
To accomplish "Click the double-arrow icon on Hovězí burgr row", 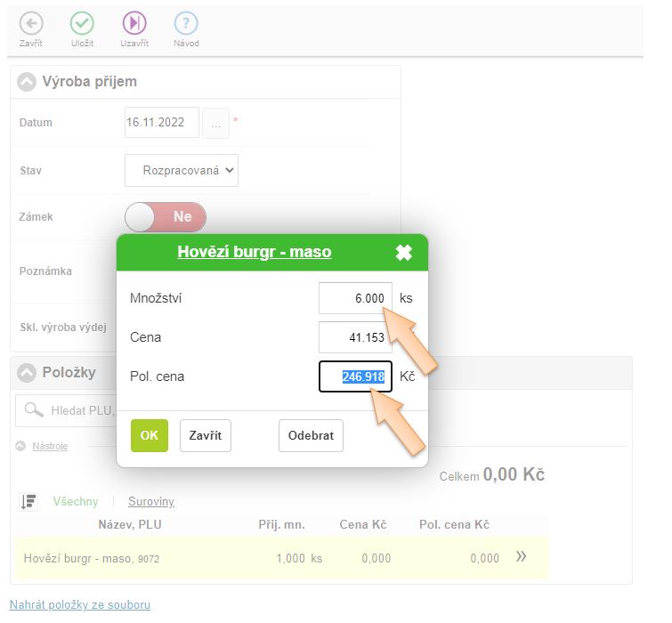I will coord(522,557).
